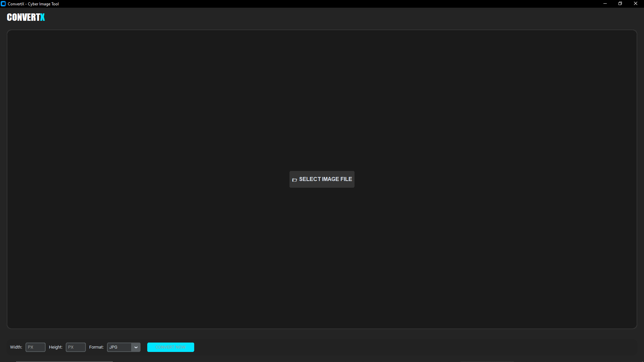Screen dimensions: 644x362
Task: Click the Width: label
Action: pos(16,347)
